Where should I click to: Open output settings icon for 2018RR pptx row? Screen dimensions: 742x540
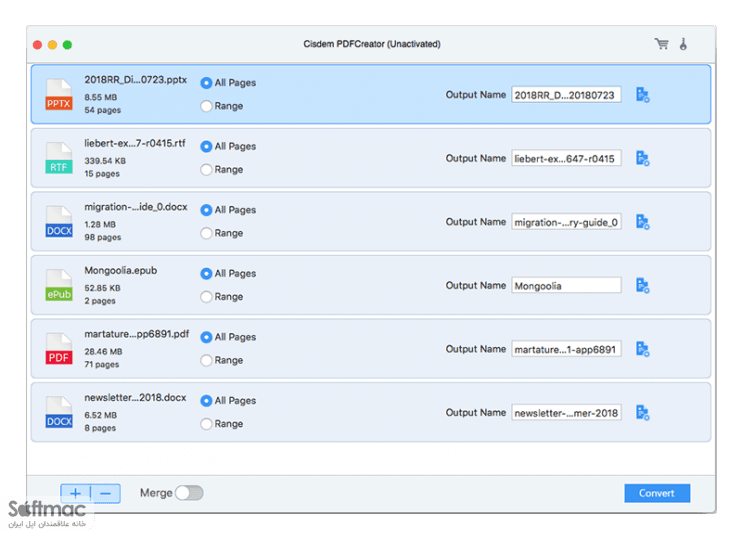[x=643, y=95]
